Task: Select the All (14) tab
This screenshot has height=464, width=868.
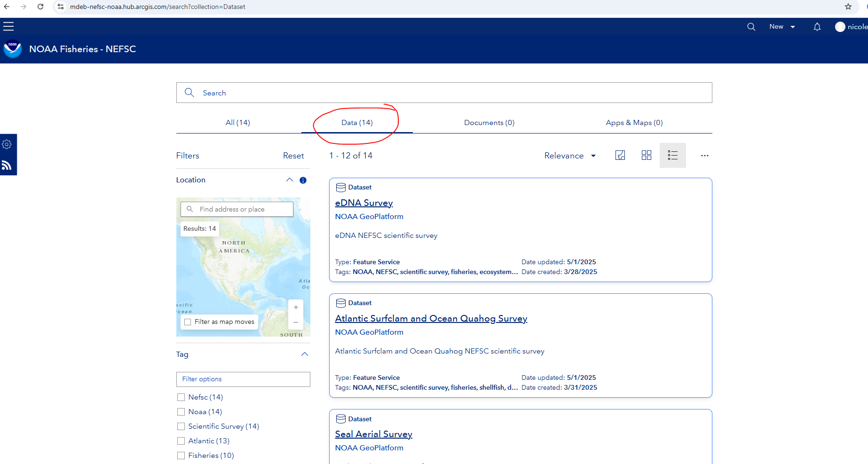Action: 238,123
